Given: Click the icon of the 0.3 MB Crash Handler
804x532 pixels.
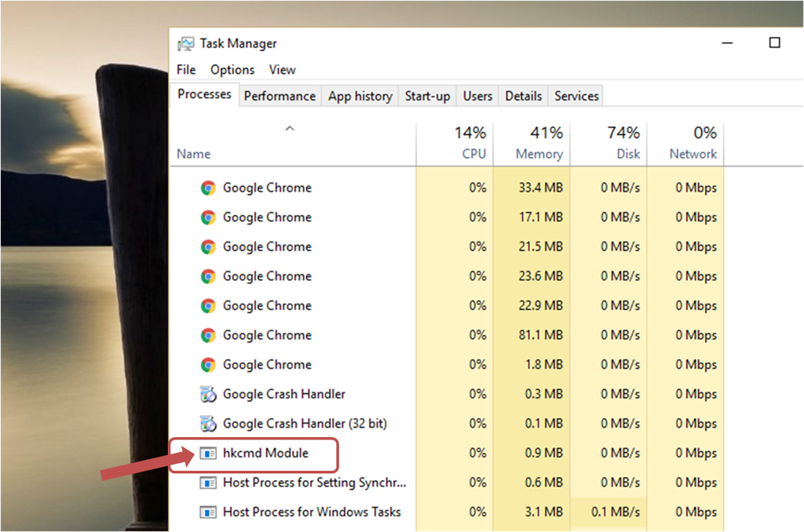Looking at the screenshot, I should (207, 394).
